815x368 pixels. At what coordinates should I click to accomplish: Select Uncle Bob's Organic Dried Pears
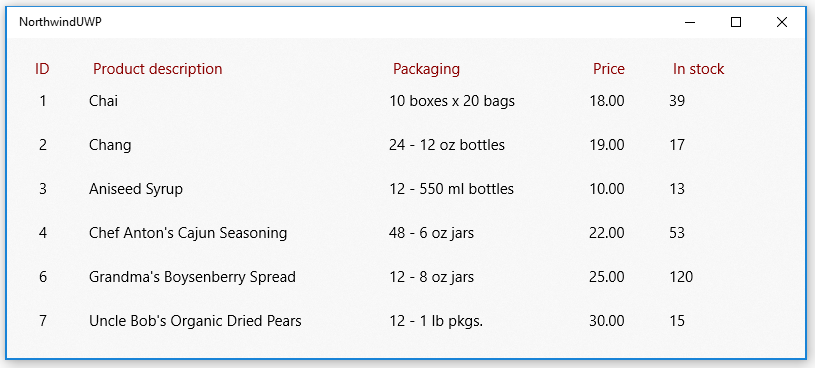pyautogui.click(x=195, y=321)
